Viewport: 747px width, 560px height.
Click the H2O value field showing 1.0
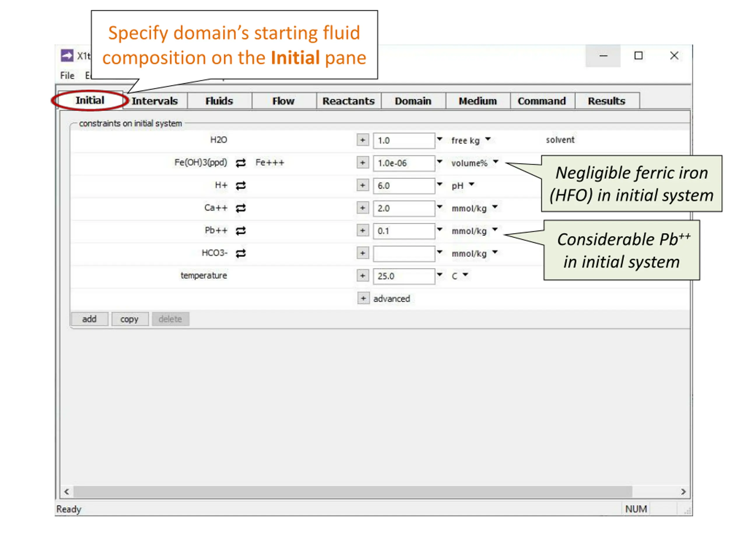point(404,140)
